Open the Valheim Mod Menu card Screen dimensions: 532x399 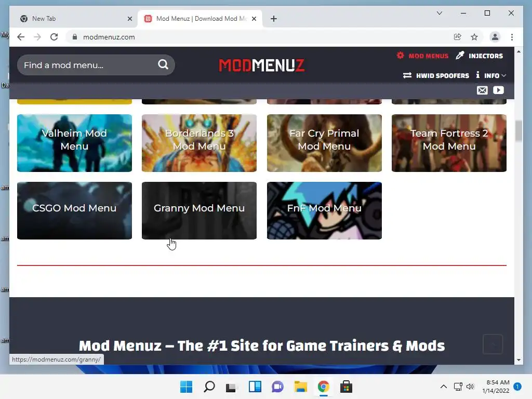74,143
